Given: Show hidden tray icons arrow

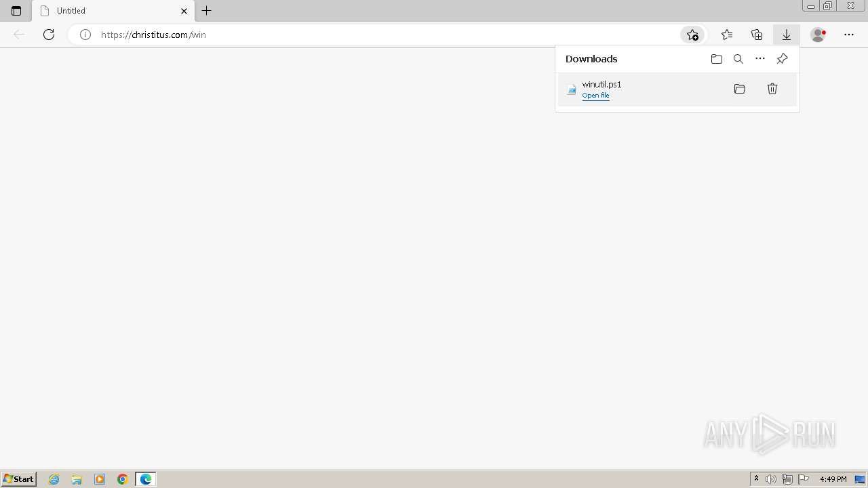Looking at the screenshot, I should pyautogui.click(x=756, y=479).
